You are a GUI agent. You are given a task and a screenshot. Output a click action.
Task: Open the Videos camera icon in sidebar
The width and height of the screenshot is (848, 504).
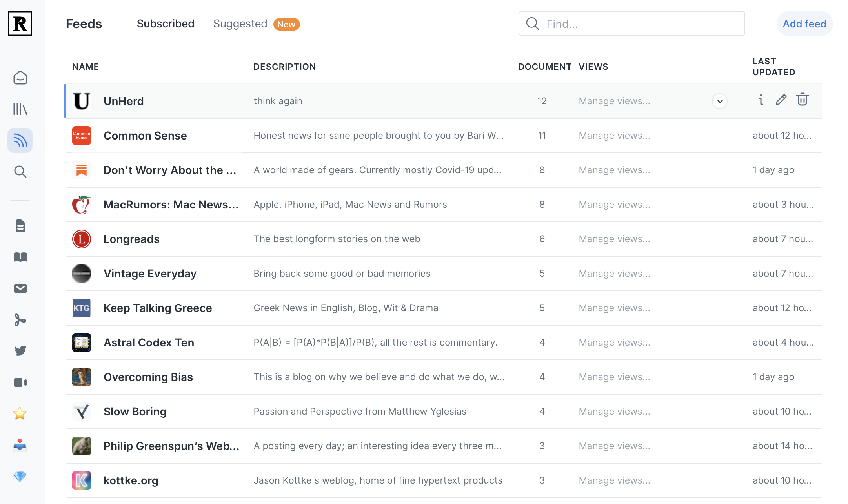pos(20,382)
